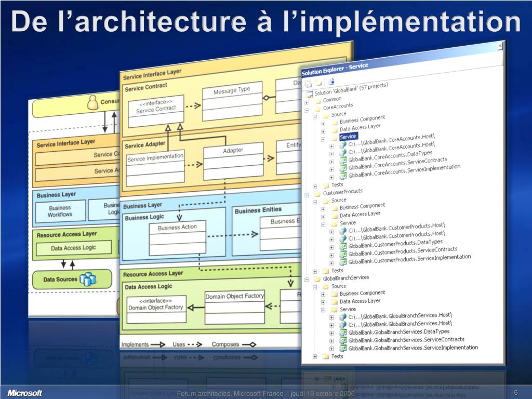The height and width of the screenshot is (399, 532).
Task: Click the new solution folder toolbar icon
Action: [x=318, y=83]
